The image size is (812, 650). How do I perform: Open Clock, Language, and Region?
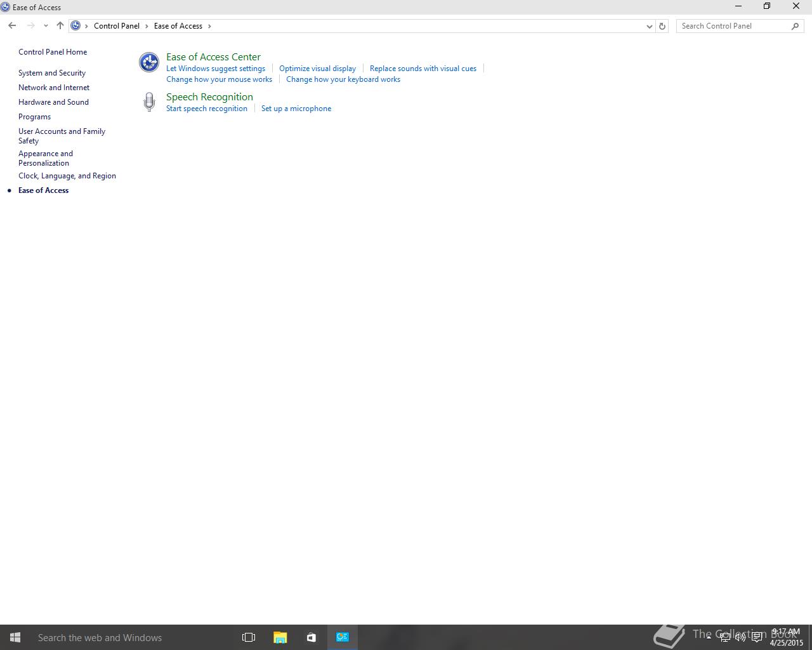tap(67, 176)
